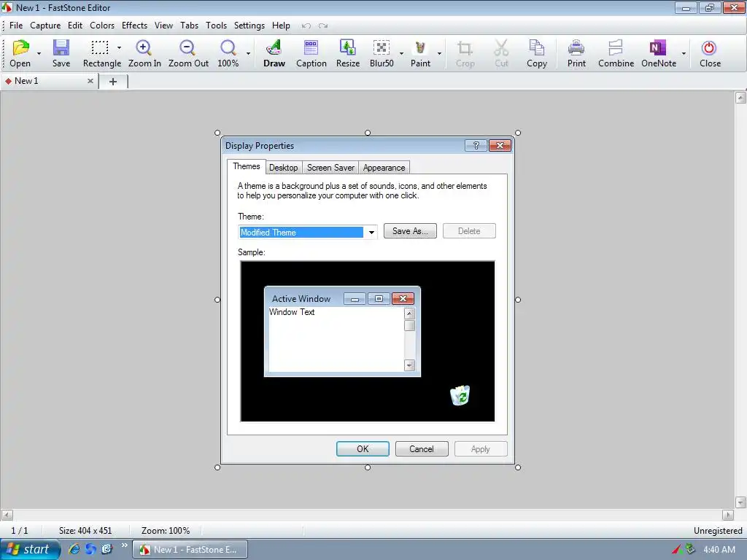747x560 pixels.
Task: Open the Resize tool
Action: click(x=348, y=53)
